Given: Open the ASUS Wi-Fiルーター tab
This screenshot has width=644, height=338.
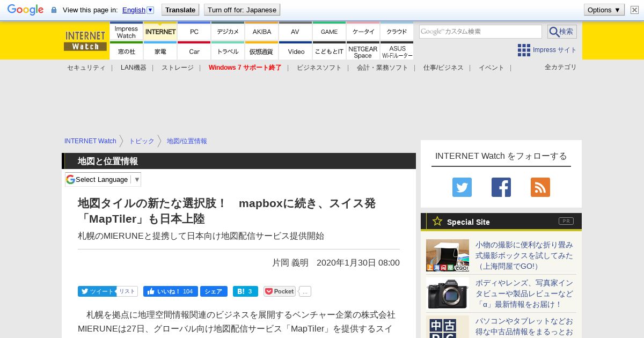Looking at the screenshot, I should click(397, 50).
